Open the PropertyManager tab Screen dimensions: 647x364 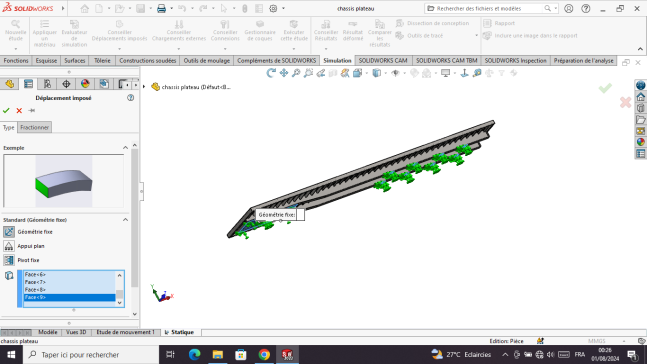pos(28,84)
